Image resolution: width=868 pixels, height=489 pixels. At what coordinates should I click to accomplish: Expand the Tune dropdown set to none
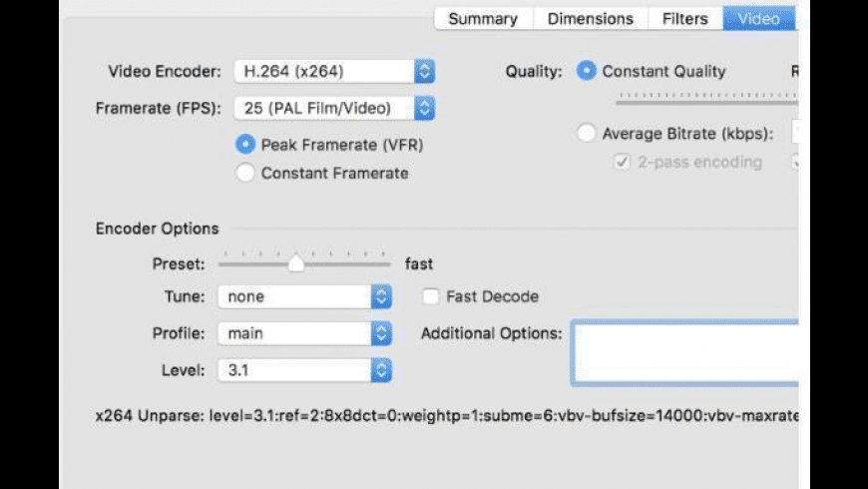380,296
